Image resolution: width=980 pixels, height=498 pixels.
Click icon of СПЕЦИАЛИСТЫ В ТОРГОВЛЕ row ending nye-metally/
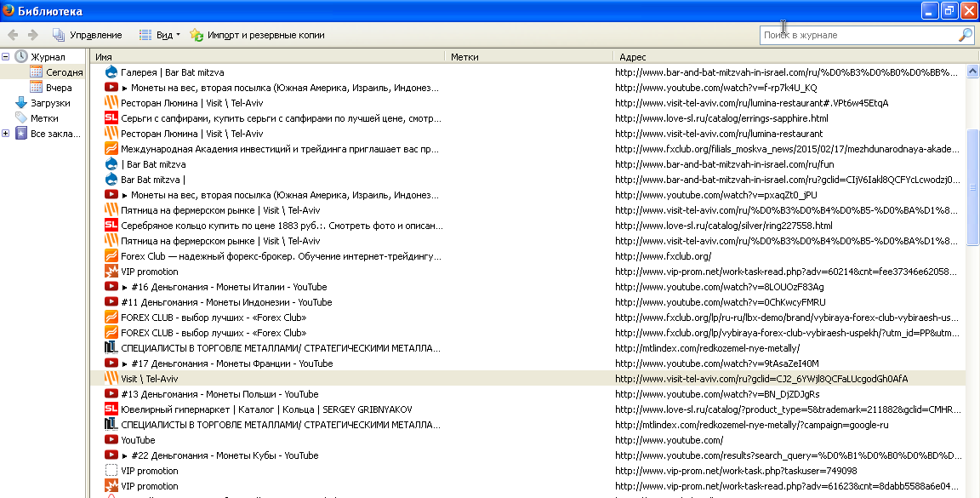111,348
